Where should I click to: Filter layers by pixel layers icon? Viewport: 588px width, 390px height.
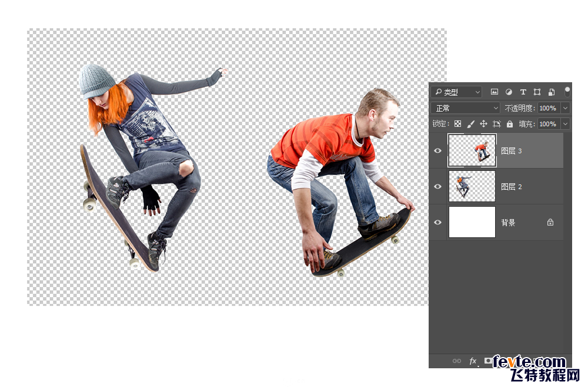495,92
